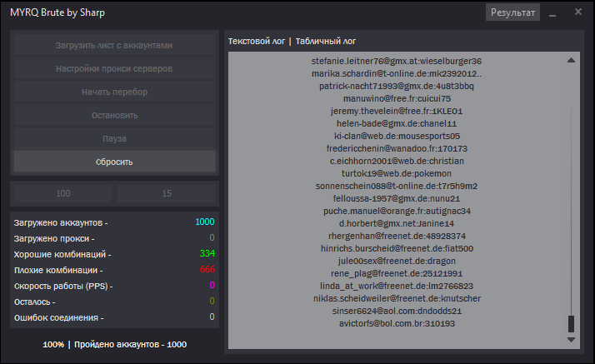
Task: Click the input field showing 15
Action: [167, 193]
